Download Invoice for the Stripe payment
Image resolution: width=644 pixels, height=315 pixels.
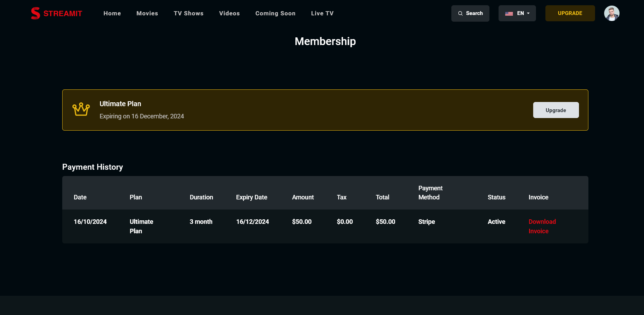[x=542, y=226]
